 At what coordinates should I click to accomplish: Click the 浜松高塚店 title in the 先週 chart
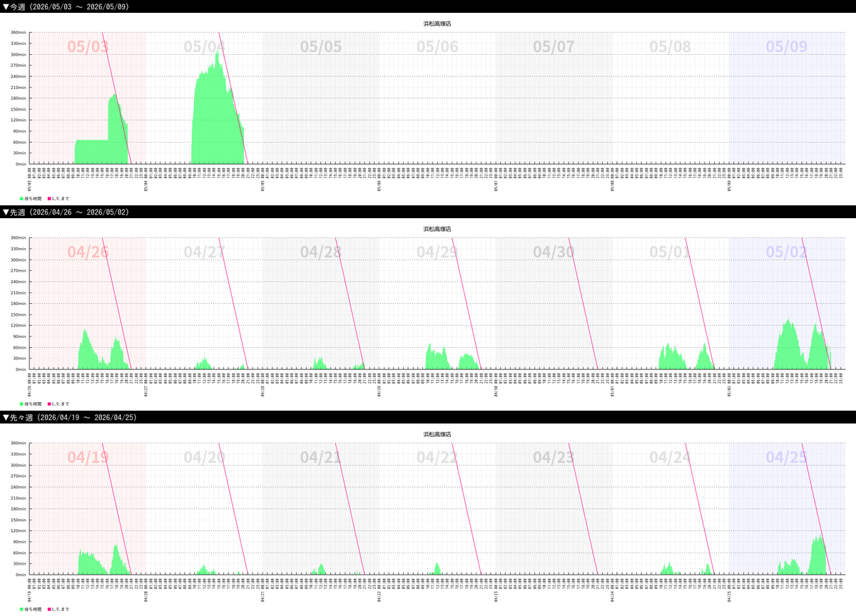437,229
